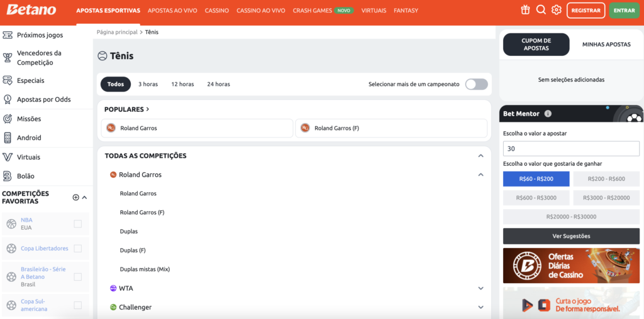This screenshot has height=319, width=644.
Task: Click the Brasileirão Série A soccer ball icon
Action: [x=11, y=277]
